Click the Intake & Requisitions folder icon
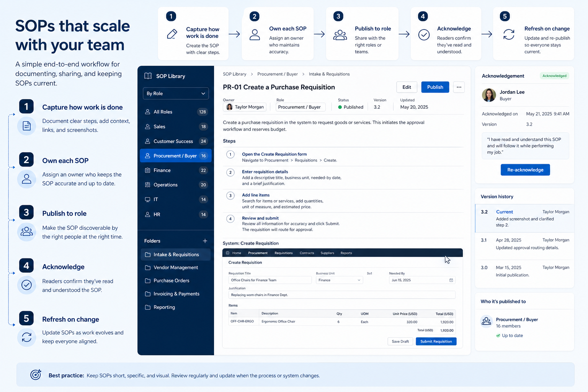This screenshot has height=392, width=588. [147, 255]
